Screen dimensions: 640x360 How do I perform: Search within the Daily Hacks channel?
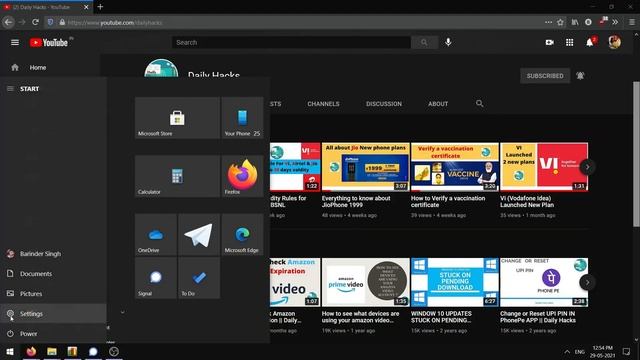coord(480,104)
